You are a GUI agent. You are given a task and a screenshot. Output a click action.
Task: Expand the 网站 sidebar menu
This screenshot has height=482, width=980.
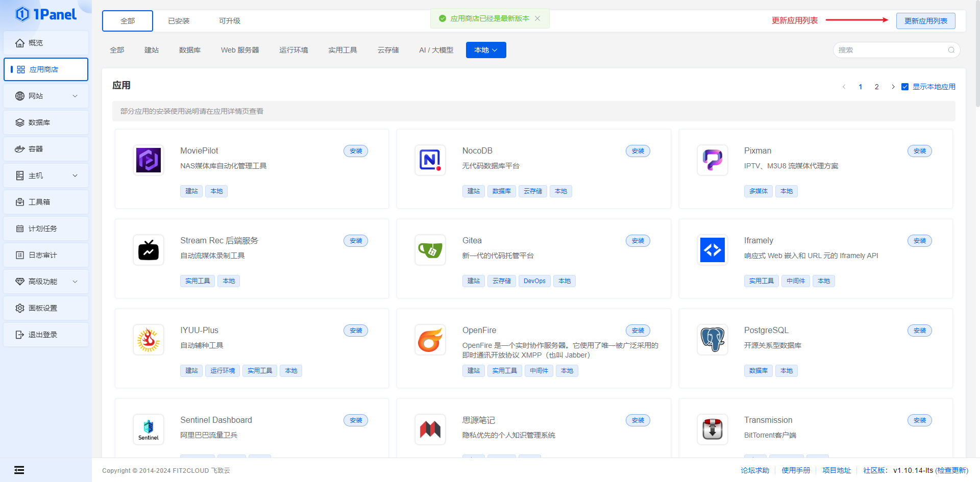coord(46,96)
